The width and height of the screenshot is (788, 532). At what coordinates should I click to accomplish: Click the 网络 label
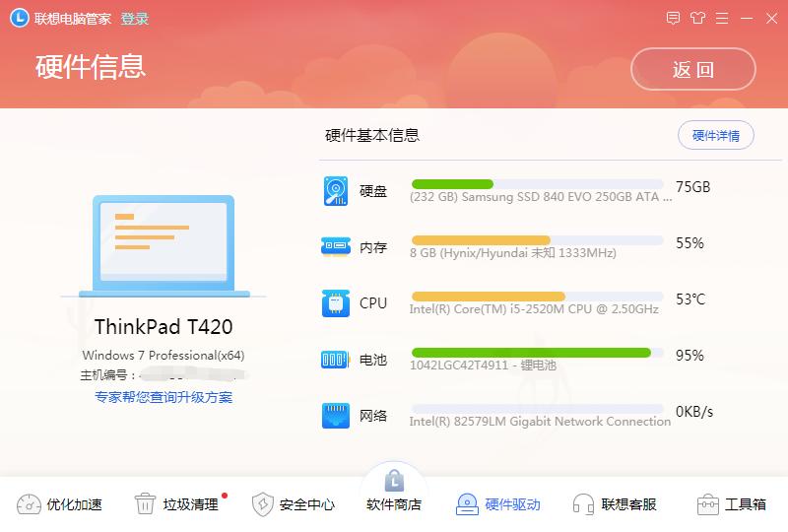pos(373,416)
